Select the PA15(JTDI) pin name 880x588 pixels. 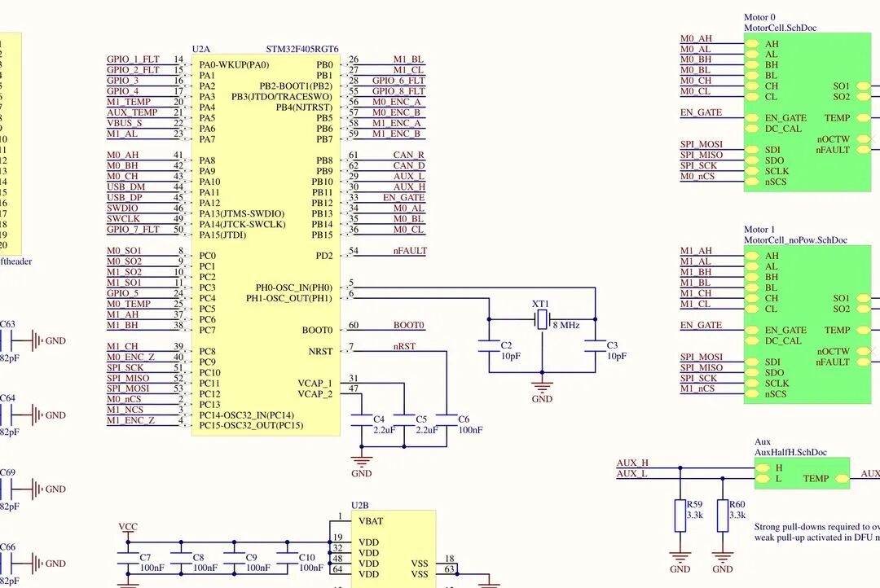pos(222,235)
